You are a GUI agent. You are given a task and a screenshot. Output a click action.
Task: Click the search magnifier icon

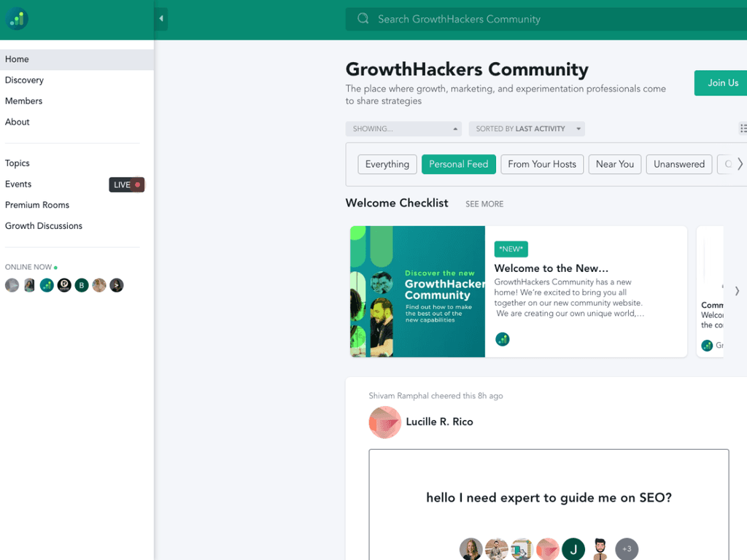point(363,18)
